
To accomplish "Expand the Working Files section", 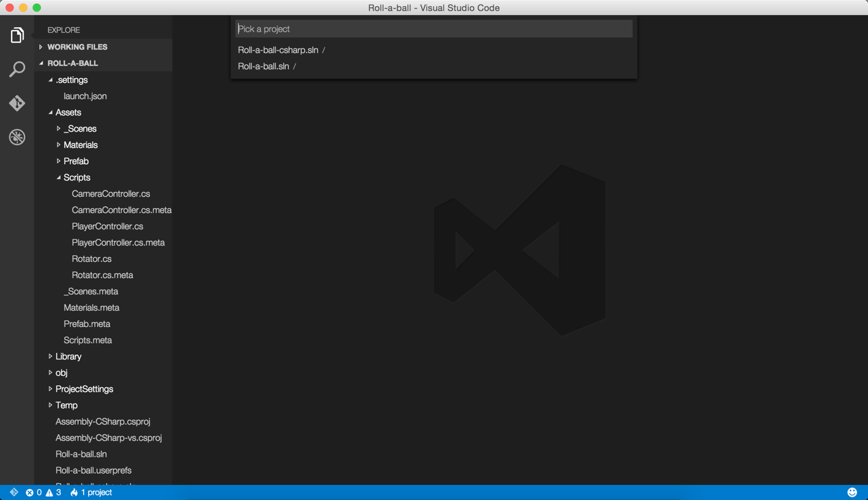I will [x=103, y=47].
